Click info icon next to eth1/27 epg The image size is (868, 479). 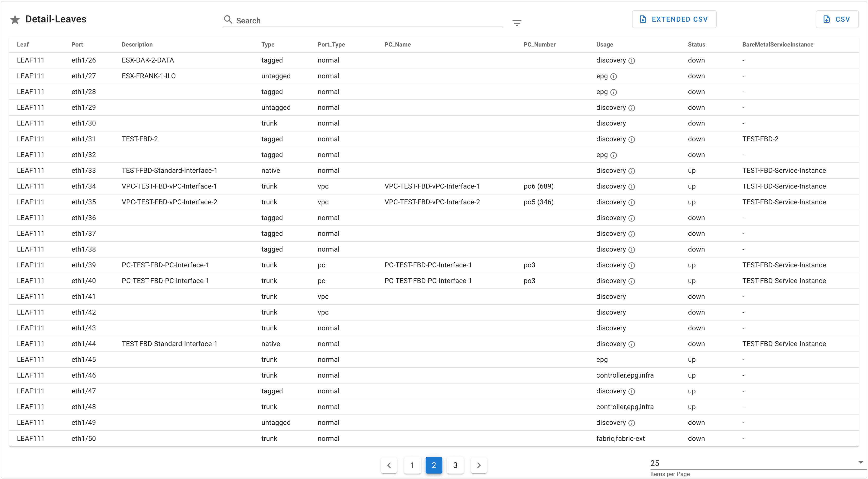614,77
